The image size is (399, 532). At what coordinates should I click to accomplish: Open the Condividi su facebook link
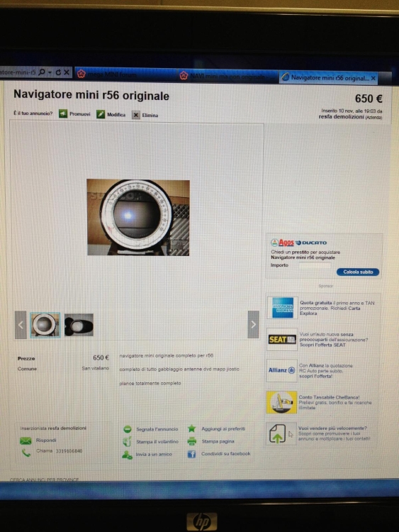[x=226, y=454]
